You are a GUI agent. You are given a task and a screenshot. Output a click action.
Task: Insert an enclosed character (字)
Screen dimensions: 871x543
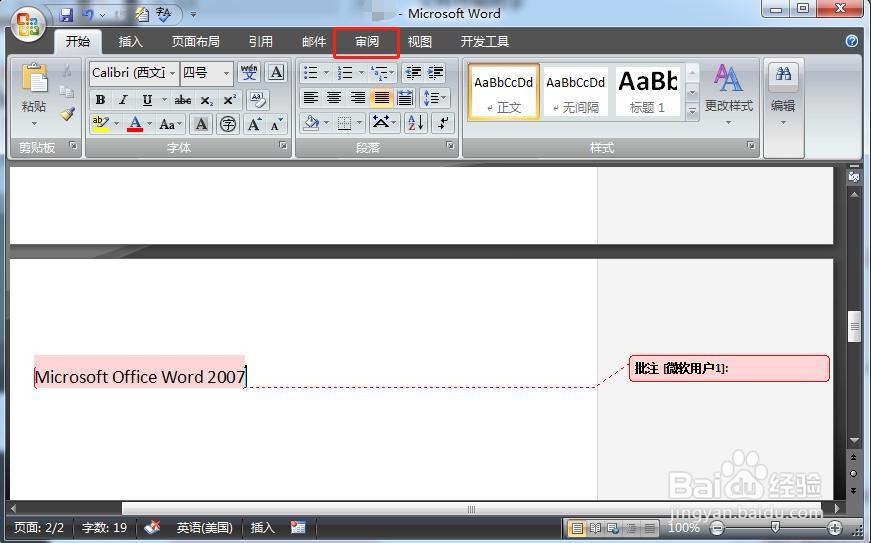pos(227,124)
